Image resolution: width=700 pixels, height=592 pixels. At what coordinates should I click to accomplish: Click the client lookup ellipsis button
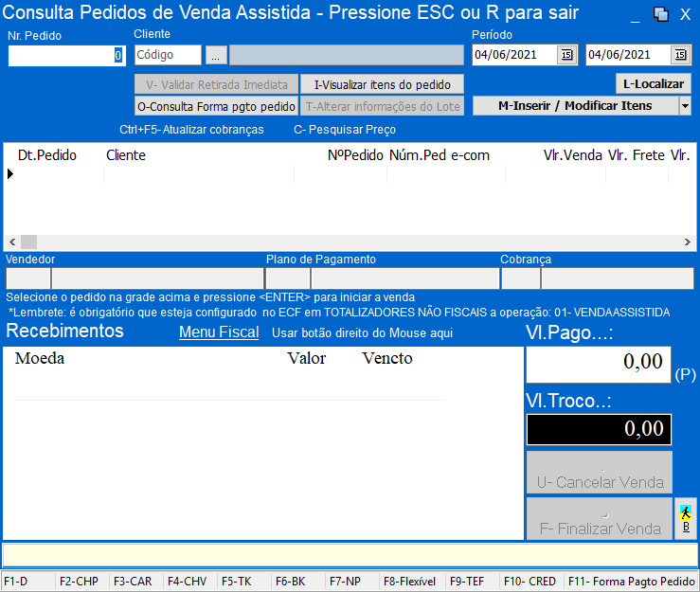(216, 55)
